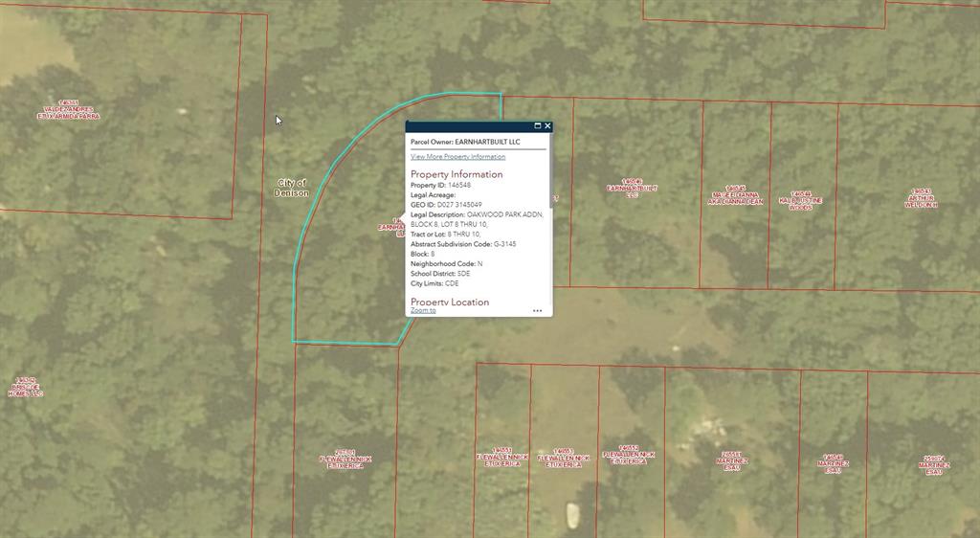980x538 pixels.
Task: Select the Valdez Andres parcel label
Action: 68,110
